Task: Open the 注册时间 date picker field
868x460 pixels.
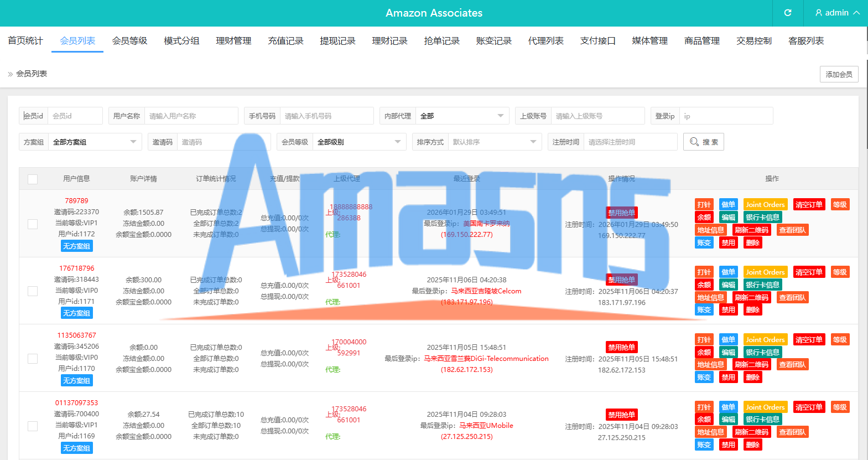Action: [x=631, y=142]
